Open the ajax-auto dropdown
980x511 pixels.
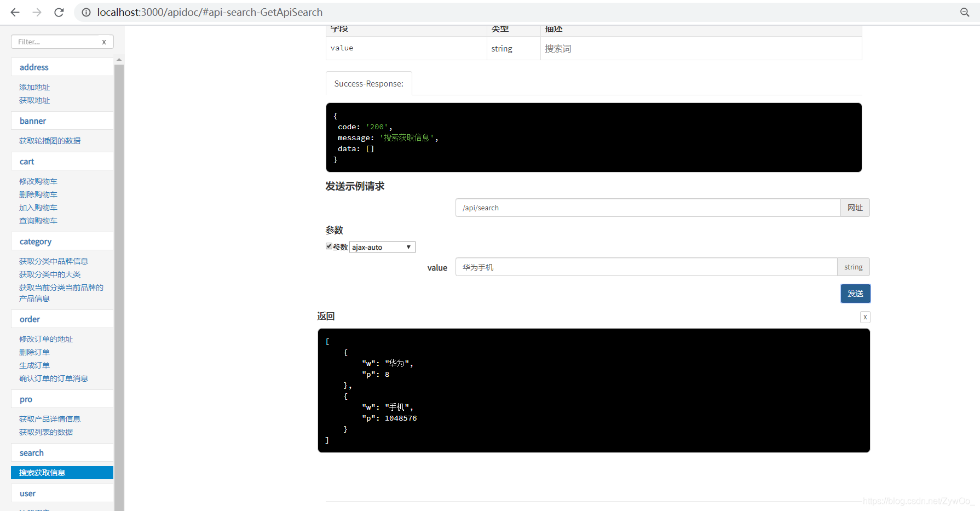(x=382, y=247)
